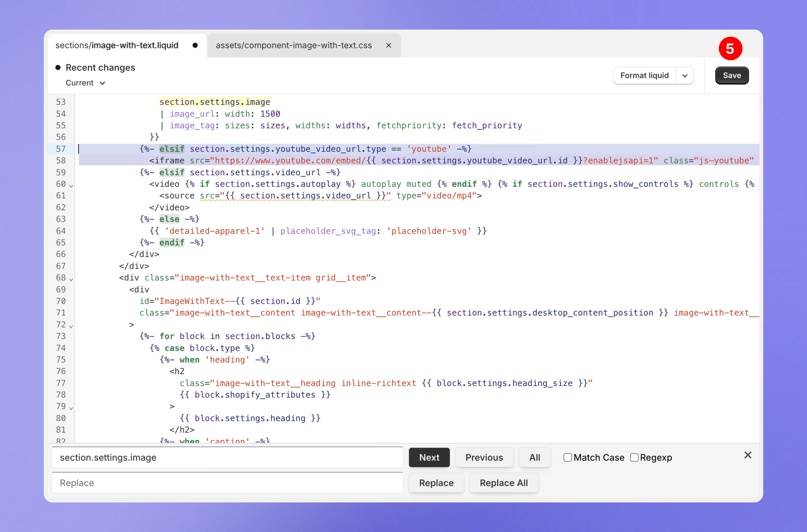Viewport: 807px width, 532px height.
Task: Focus the Replace input field
Action: 227,483
